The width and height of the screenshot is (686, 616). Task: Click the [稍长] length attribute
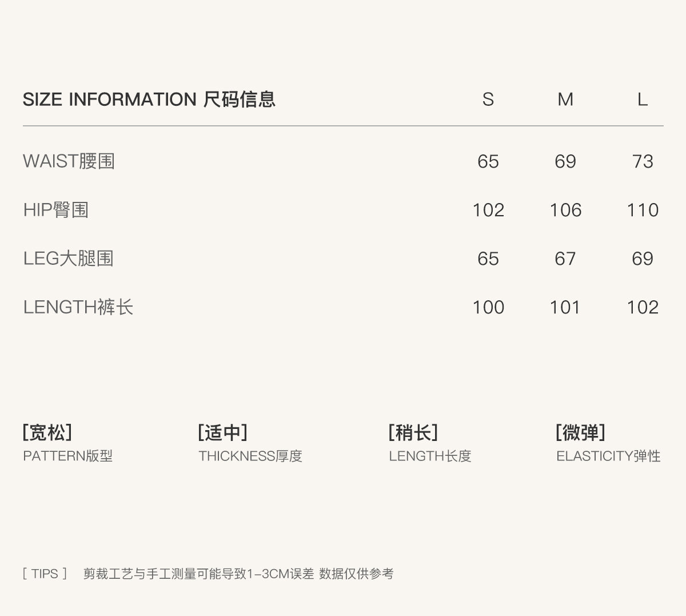click(413, 432)
